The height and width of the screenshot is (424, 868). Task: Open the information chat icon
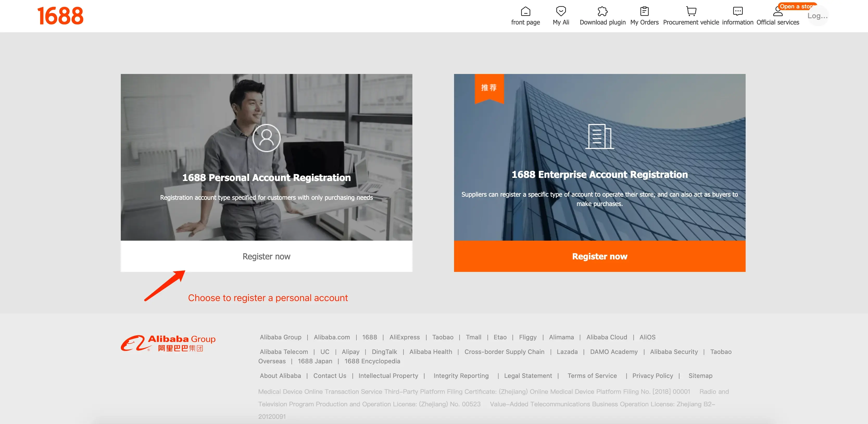click(x=738, y=11)
